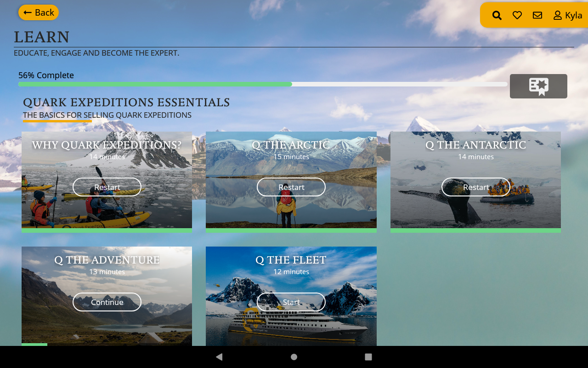Open Kyla's user profile
Screen dimensions: 588x368
tap(568, 15)
